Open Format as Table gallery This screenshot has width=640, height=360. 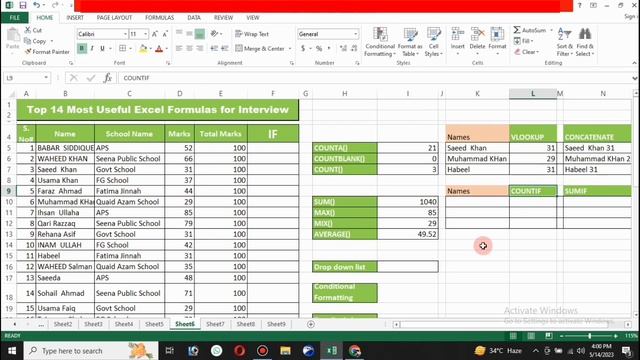(x=410, y=42)
